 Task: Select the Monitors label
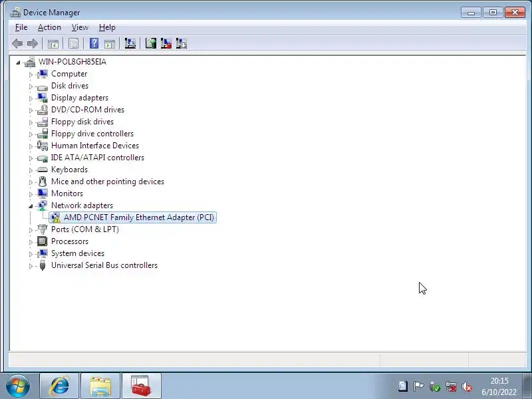(67, 194)
